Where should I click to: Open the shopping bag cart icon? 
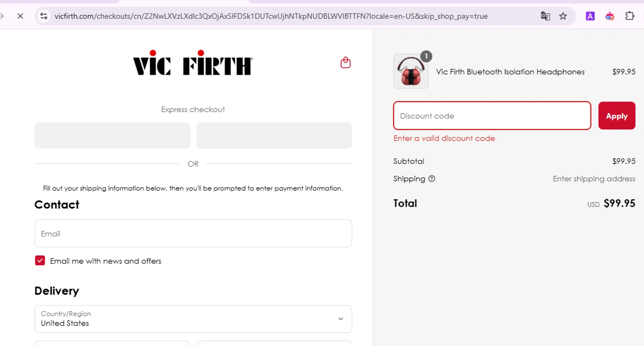point(346,63)
